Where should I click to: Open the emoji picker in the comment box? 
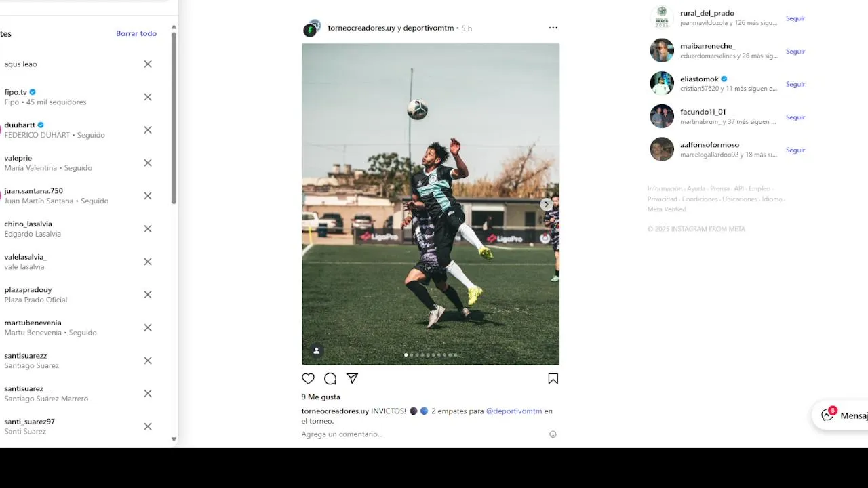click(553, 434)
